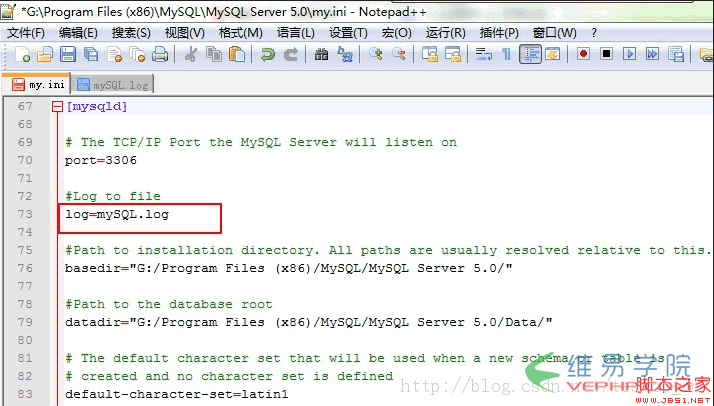This screenshot has height=406, width=714.
Task: Open the 窗口(W) menu
Action: tap(555, 33)
